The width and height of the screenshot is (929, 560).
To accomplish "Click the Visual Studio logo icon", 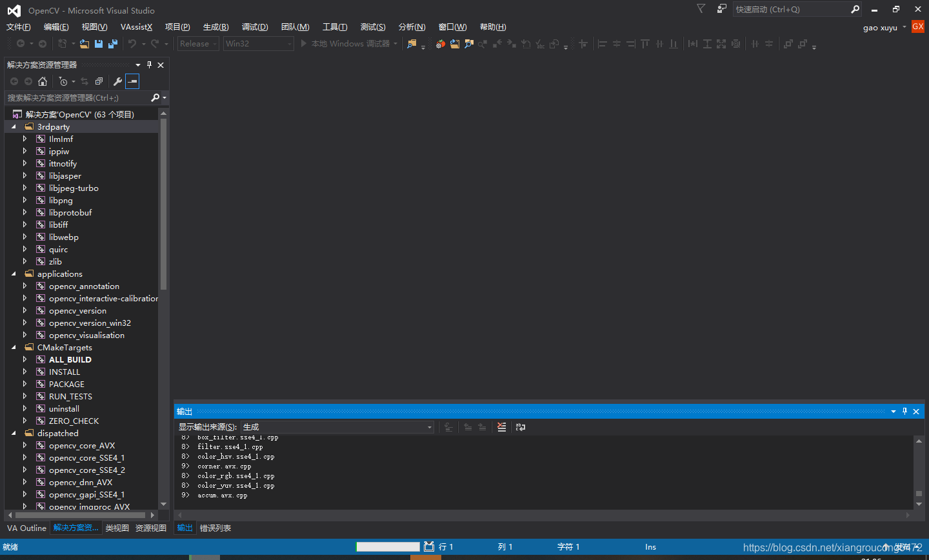I will [14, 10].
